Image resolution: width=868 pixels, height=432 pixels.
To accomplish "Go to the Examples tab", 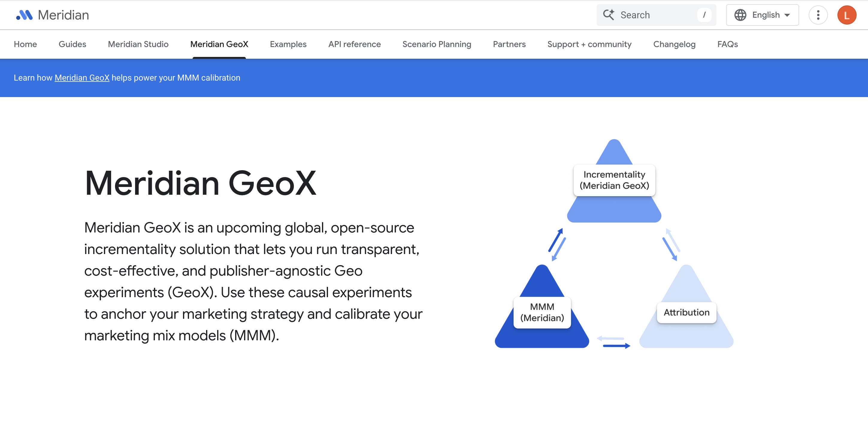I will point(288,44).
